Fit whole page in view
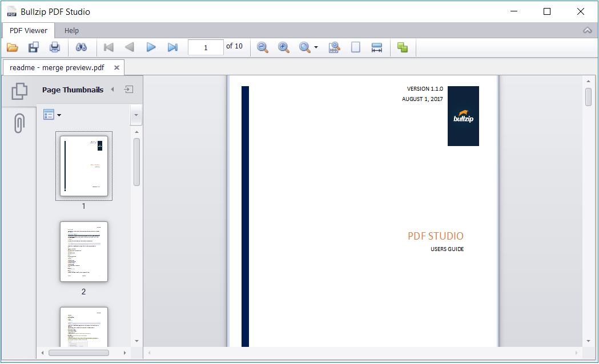Image resolution: width=599 pixels, height=364 pixels. tap(356, 47)
